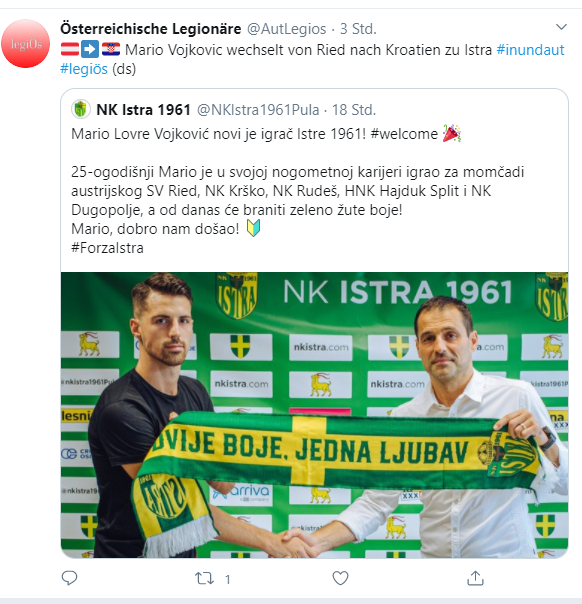Click NK Istra 1961 account name
582x604 pixels.
click(143, 110)
